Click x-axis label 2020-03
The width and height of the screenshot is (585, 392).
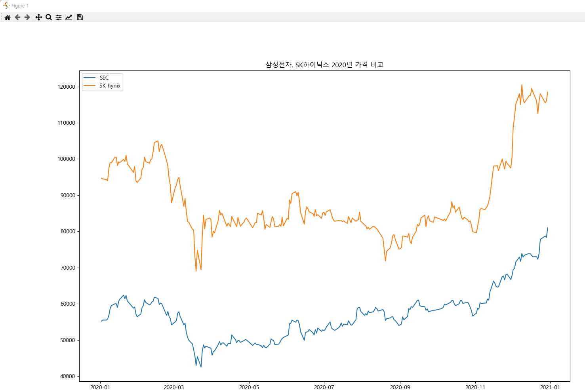(174, 387)
